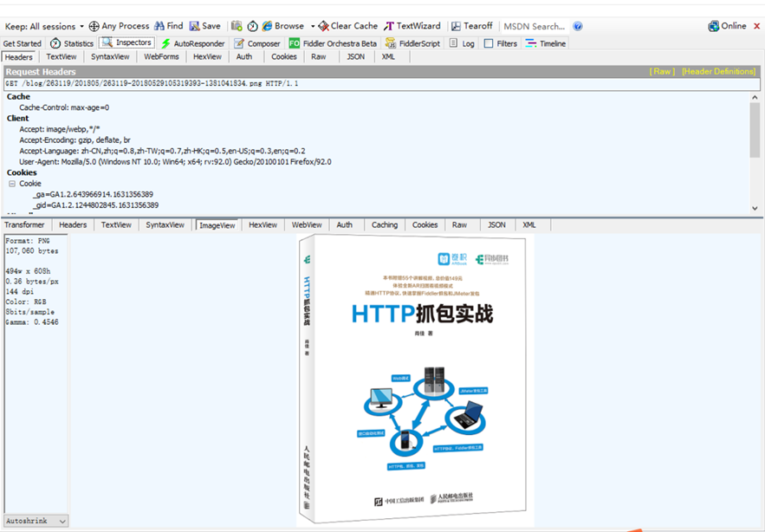Select the _ga cookie value row
765x532 pixels.
pyautogui.click(x=93, y=195)
